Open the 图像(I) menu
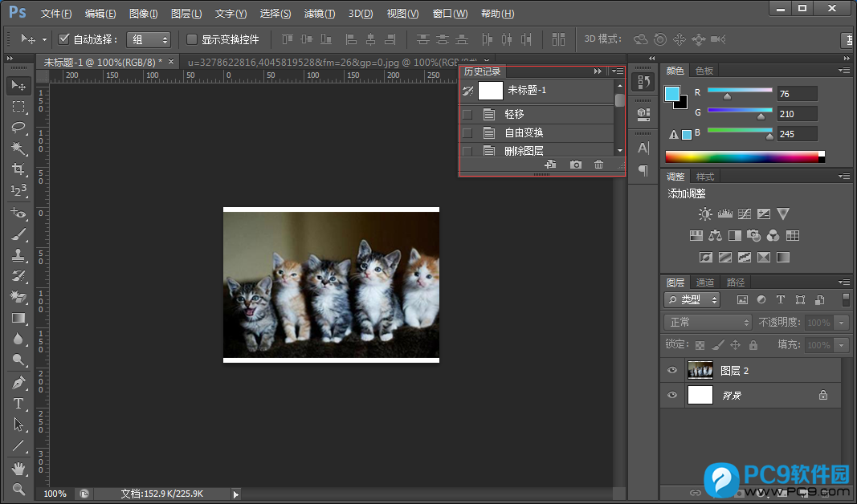857x504 pixels. 144,14
